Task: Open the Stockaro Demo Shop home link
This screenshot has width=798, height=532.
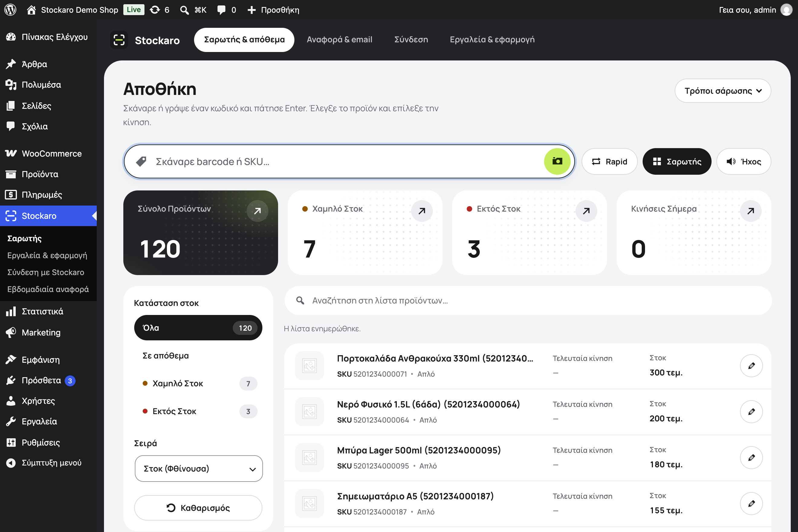Action: [x=72, y=10]
